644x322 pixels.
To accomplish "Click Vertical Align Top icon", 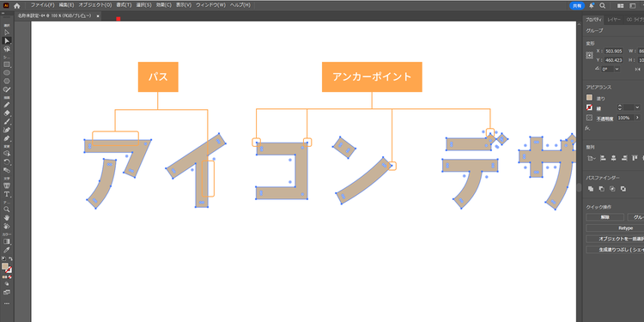I will 635,158.
